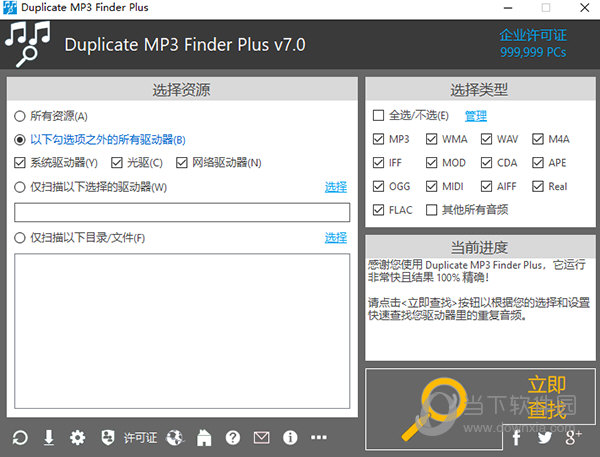
Task: Click the refresh icon in bottom toolbar
Action: click(20, 437)
